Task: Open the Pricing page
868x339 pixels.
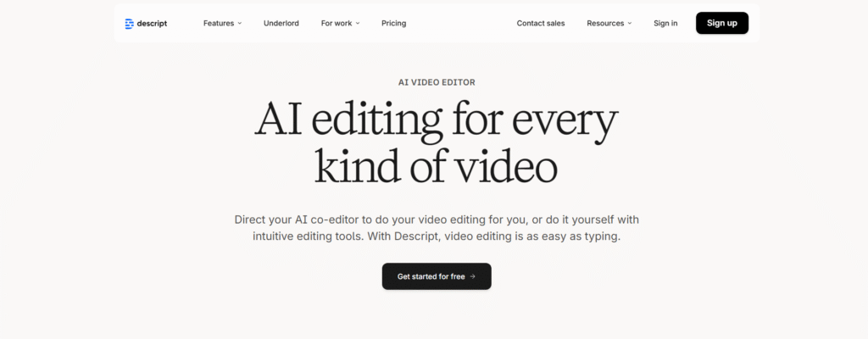Action: pyautogui.click(x=393, y=24)
